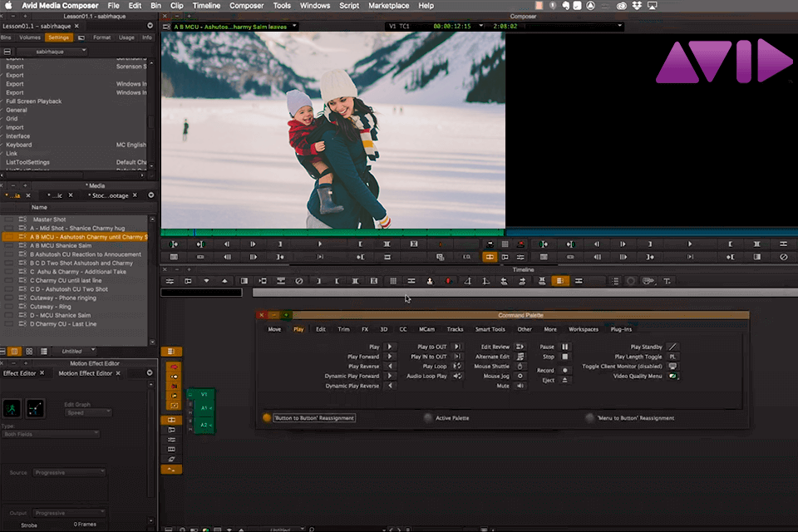Image resolution: width=798 pixels, height=532 pixels.
Task: Click the Play Standby command icon
Action: tap(672, 347)
